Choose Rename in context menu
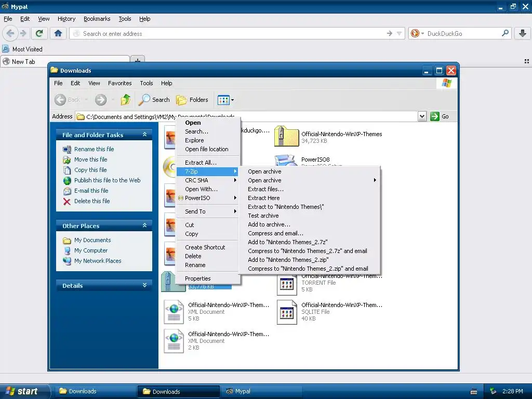Image resolution: width=532 pixels, height=399 pixels. point(208,265)
